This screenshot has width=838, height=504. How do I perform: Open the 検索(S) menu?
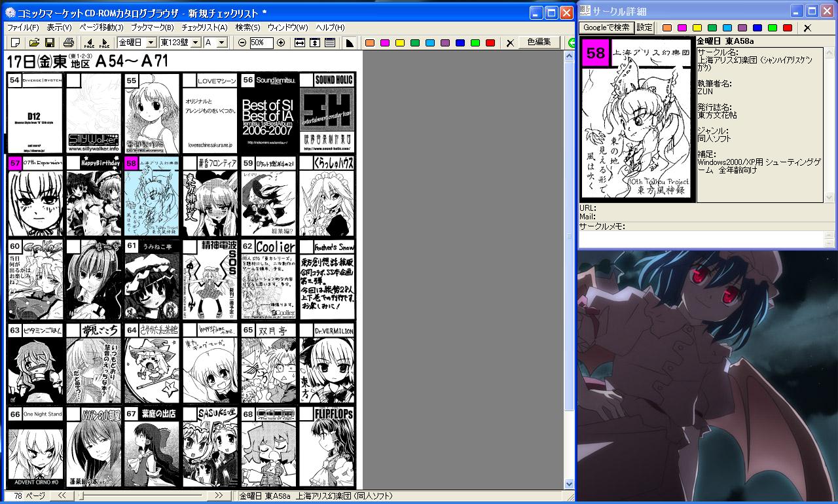(247, 27)
